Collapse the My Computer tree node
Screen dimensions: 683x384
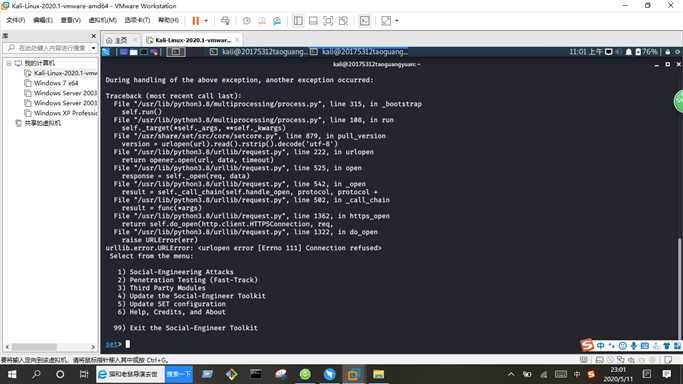[9, 63]
